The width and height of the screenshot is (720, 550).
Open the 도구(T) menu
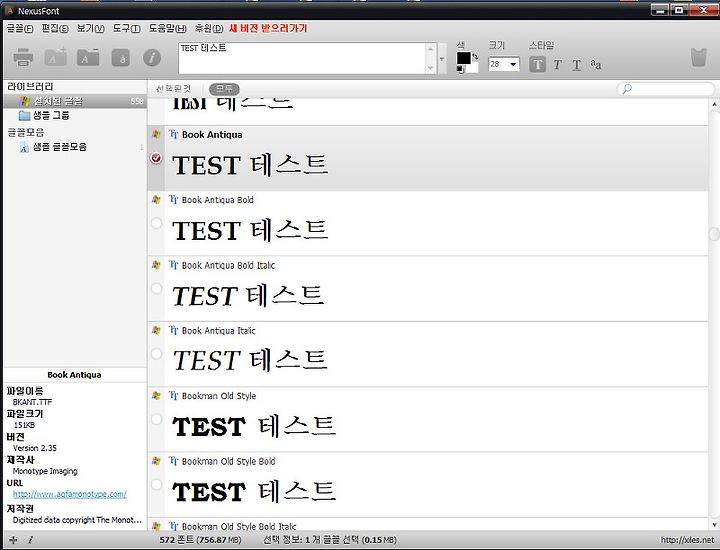126,28
